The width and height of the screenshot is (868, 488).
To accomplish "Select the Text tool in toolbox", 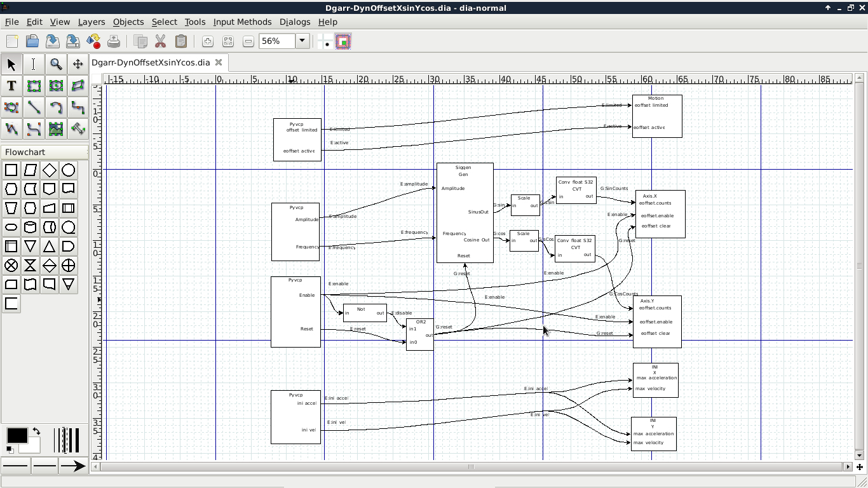I will coord(11,86).
